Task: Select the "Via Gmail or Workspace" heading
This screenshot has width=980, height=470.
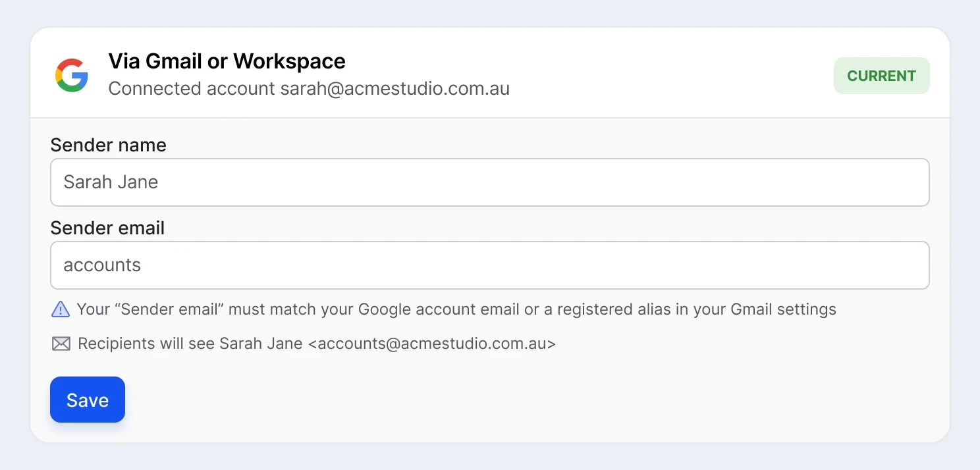Action: click(x=227, y=61)
